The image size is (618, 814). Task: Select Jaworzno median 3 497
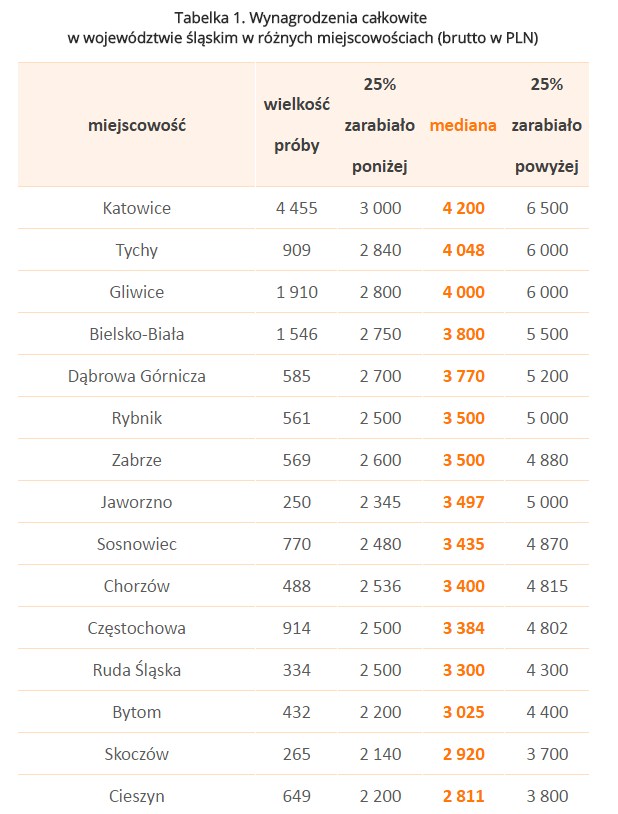click(463, 502)
